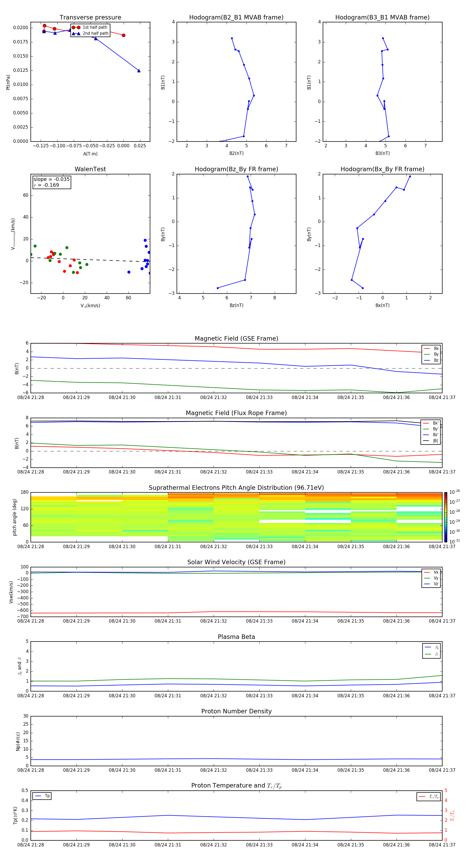Click the Pt(nPa) y-axis label

point(8,82)
